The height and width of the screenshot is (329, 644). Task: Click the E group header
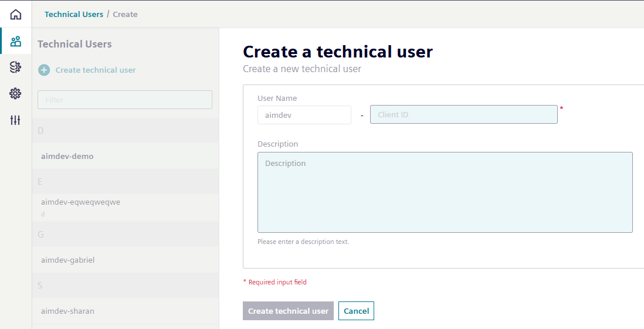tap(126, 182)
